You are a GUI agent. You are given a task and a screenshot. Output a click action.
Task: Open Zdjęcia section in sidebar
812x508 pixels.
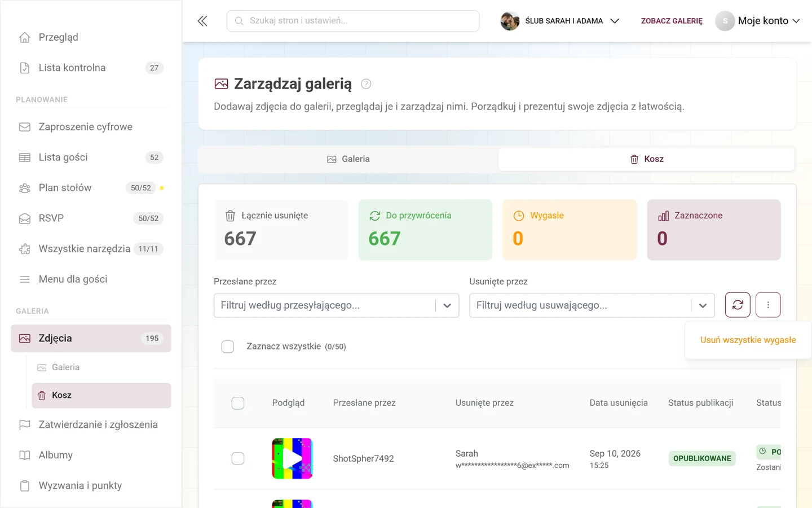click(91, 339)
